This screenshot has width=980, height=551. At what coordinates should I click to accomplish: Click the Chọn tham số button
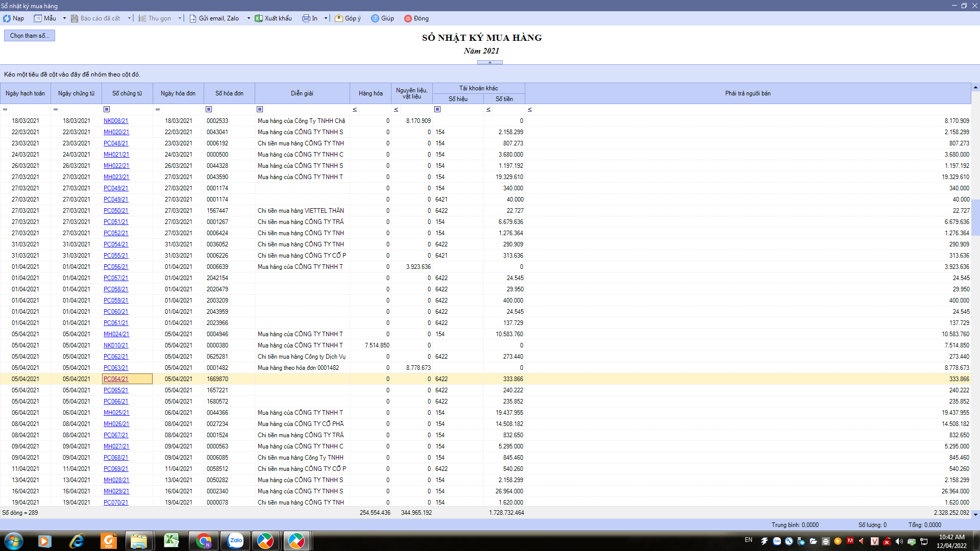30,36
